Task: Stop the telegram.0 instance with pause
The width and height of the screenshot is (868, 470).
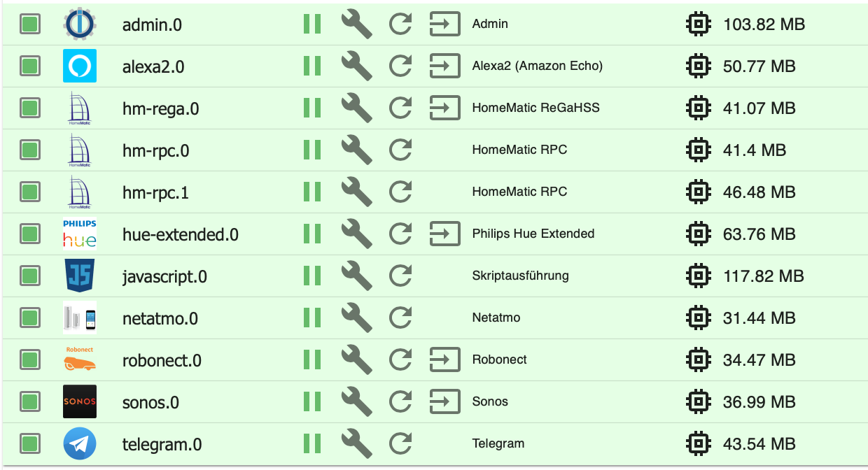Action: click(x=312, y=443)
